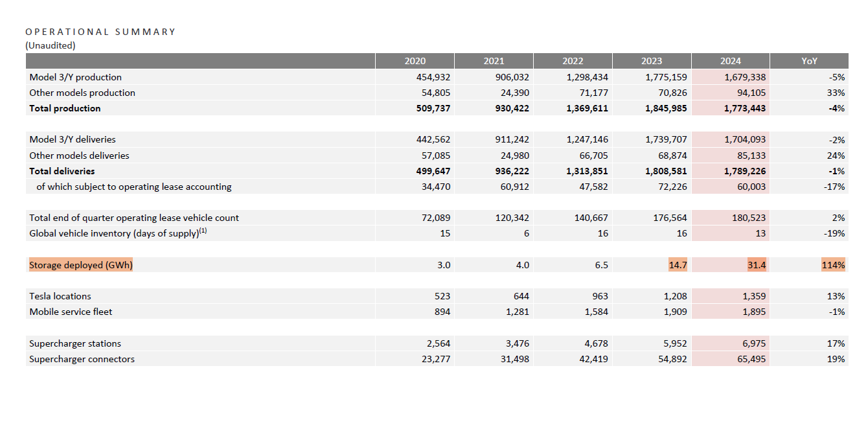This screenshot has width=868, height=438.
Task: Click 2021 operating lease vehicle count 120,342
Action: pyautogui.click(x=513, y=218)
